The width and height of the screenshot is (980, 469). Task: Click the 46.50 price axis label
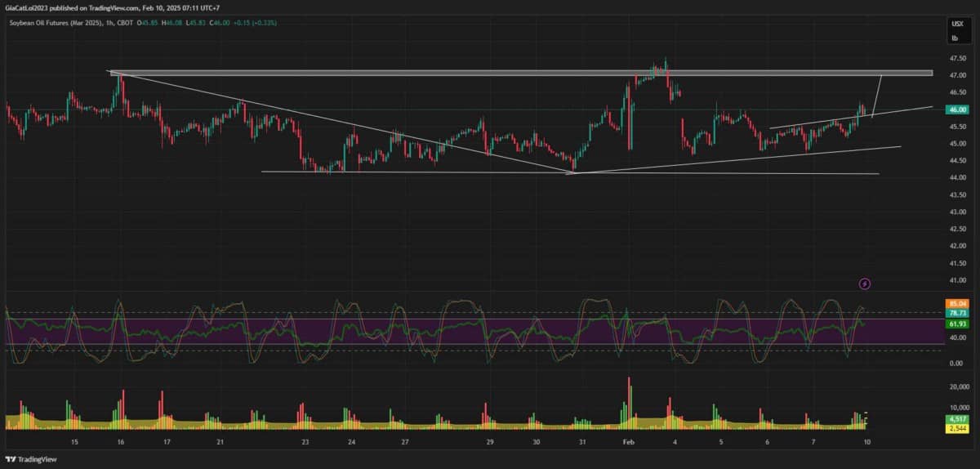pyautogui.click(x=958, y=93)
